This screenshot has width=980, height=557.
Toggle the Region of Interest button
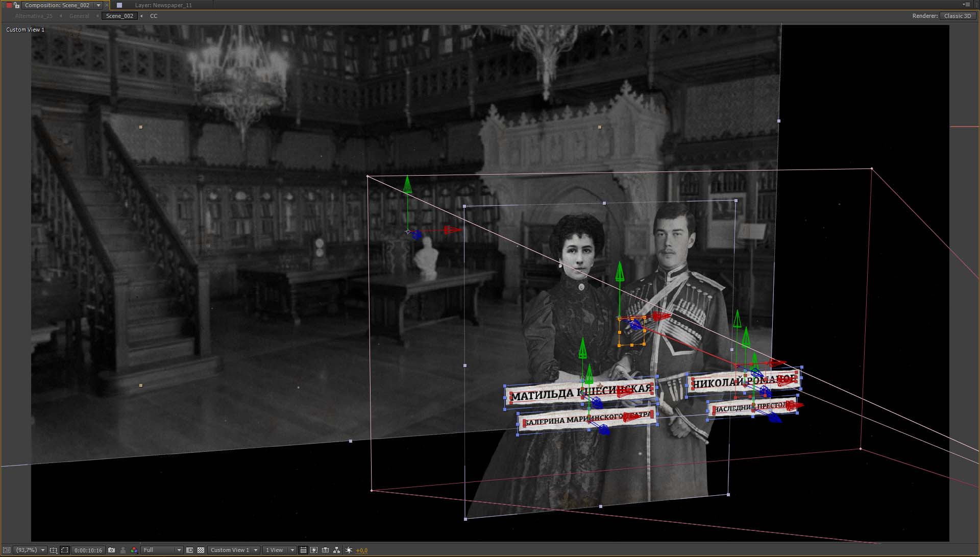(189, 550)
